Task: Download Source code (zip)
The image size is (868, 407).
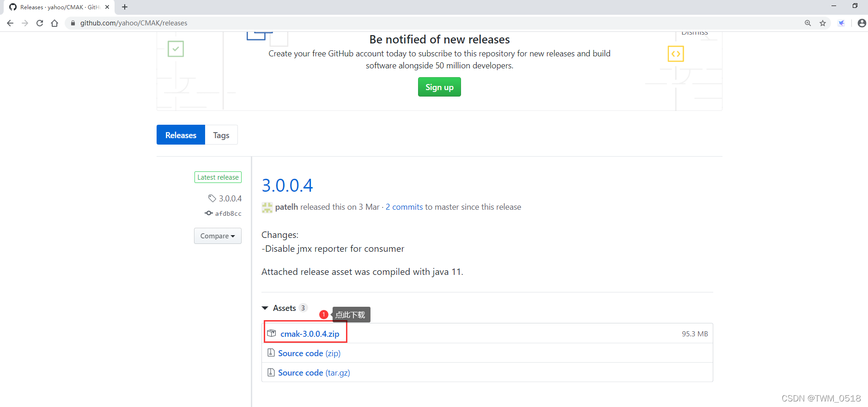Action: 309,353
